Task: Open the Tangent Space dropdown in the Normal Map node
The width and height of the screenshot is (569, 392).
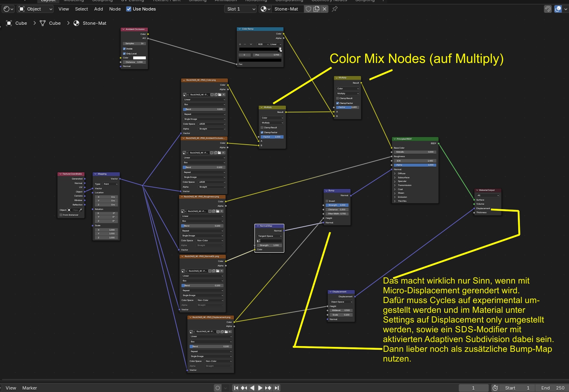Action: pos(269,236)
